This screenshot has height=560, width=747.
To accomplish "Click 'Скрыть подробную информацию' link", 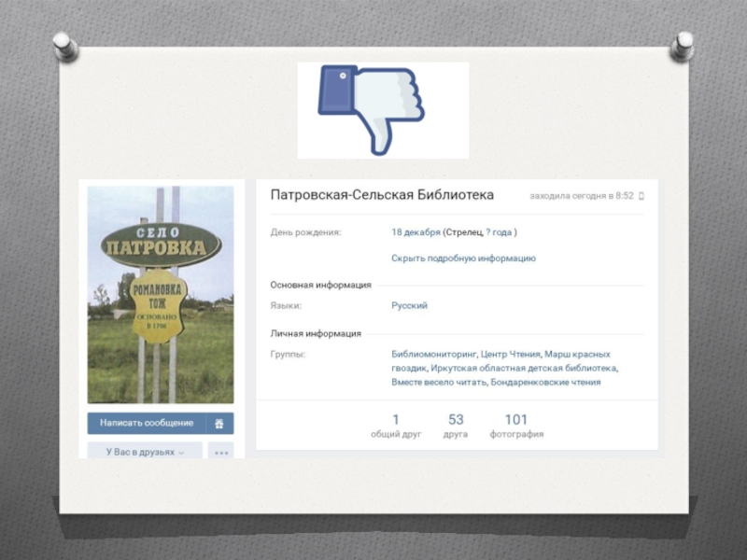I will [463, 259].
